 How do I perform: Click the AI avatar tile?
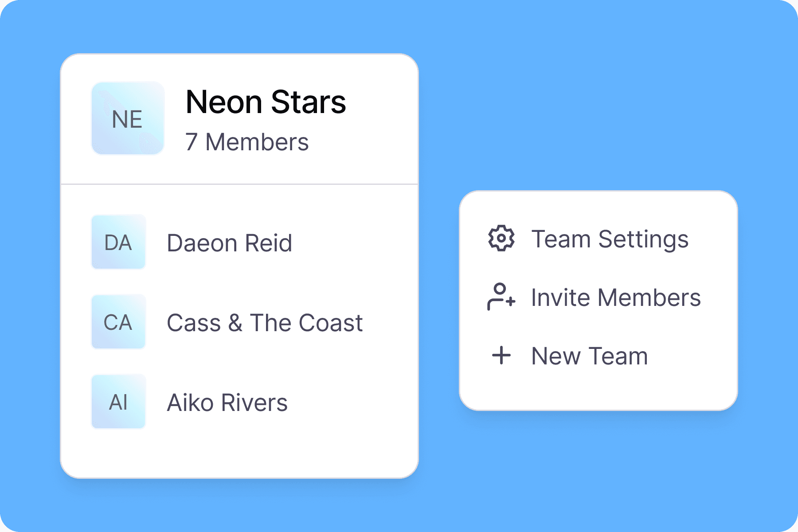point(118,402)
